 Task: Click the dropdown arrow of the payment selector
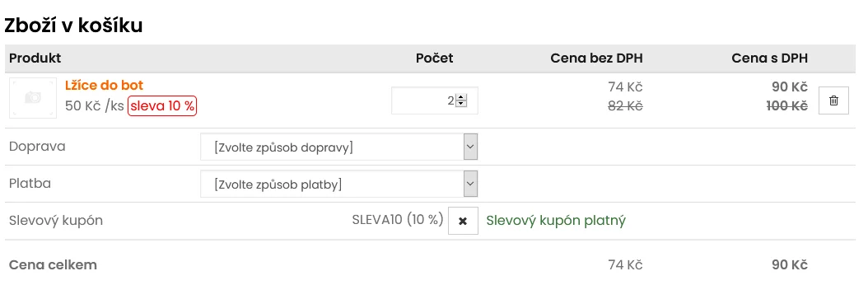click(470, 184)
